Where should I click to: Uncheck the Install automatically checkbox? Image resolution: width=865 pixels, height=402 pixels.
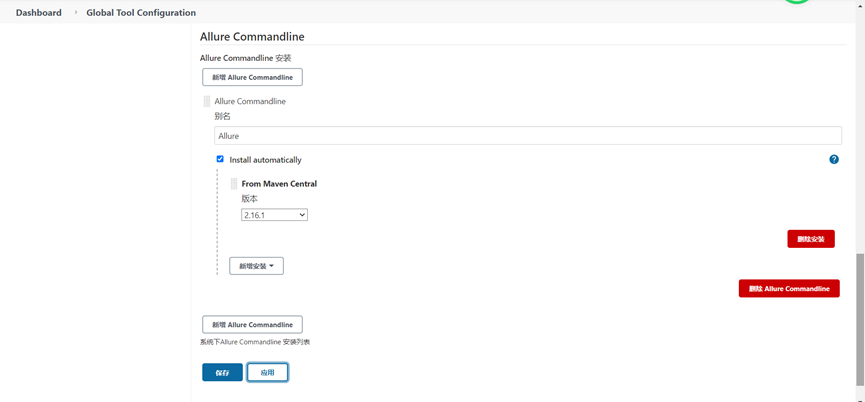(x=220, y=159)
